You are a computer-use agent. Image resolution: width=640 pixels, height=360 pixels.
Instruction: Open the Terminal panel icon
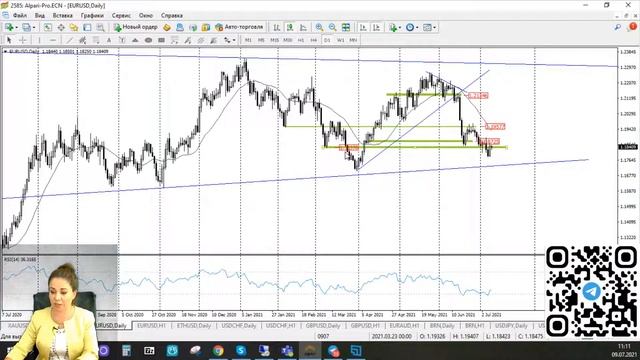coord(87,27)
